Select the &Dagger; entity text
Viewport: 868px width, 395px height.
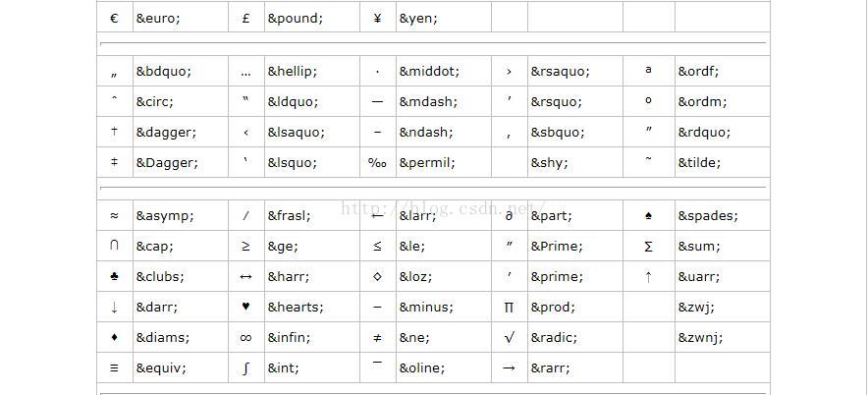click(167, 163)
